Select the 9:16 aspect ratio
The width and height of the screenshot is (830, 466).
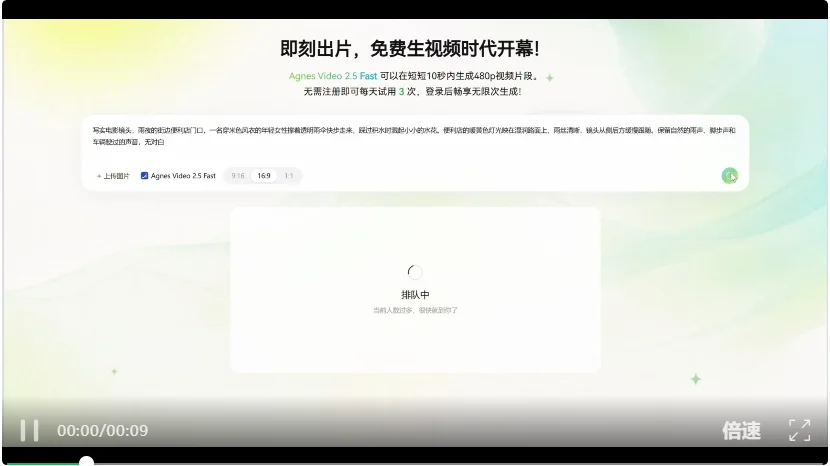coord(238,176)
